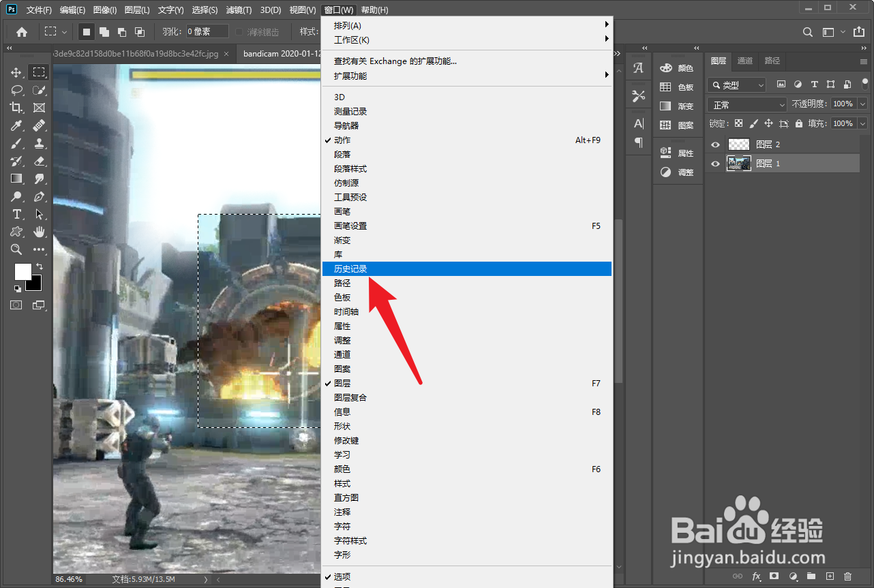This screenshot has width=874, height=588.
Task: Select the Brush tool
Action: click(x=16, y=143)
